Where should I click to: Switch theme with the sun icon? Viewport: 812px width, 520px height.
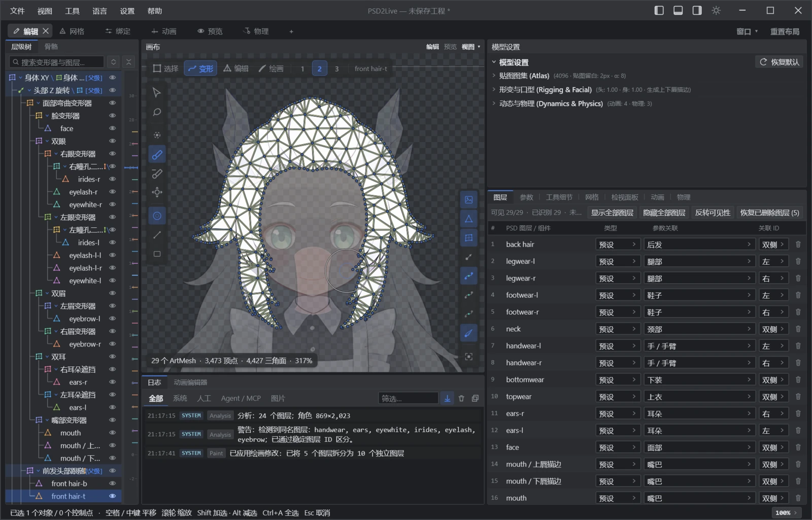tap(716, 11)
